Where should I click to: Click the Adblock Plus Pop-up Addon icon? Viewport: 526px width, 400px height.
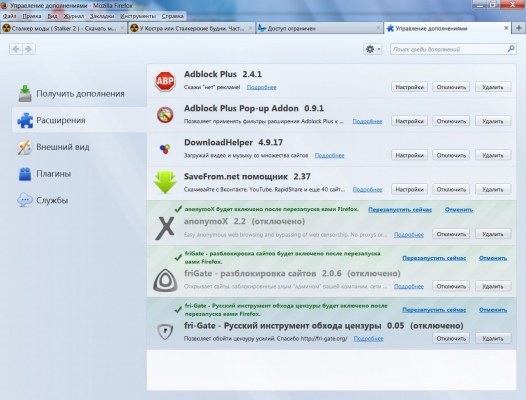click(165, 115)
